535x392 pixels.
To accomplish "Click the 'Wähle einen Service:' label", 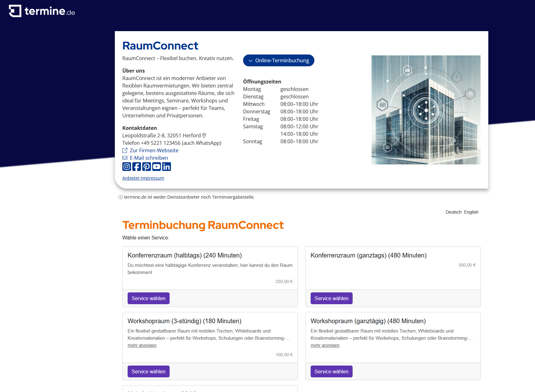I will [146, 238].
